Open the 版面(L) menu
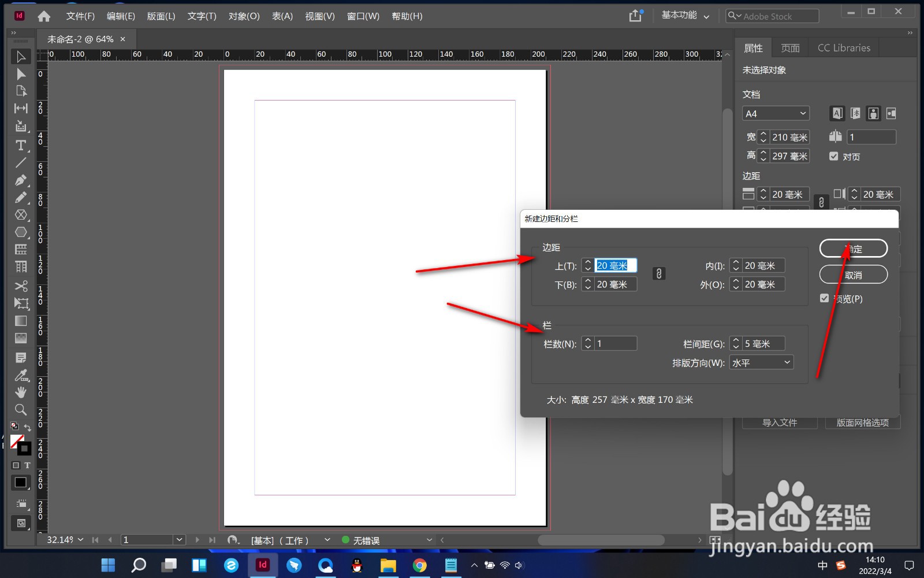 [x=161, y=16]
